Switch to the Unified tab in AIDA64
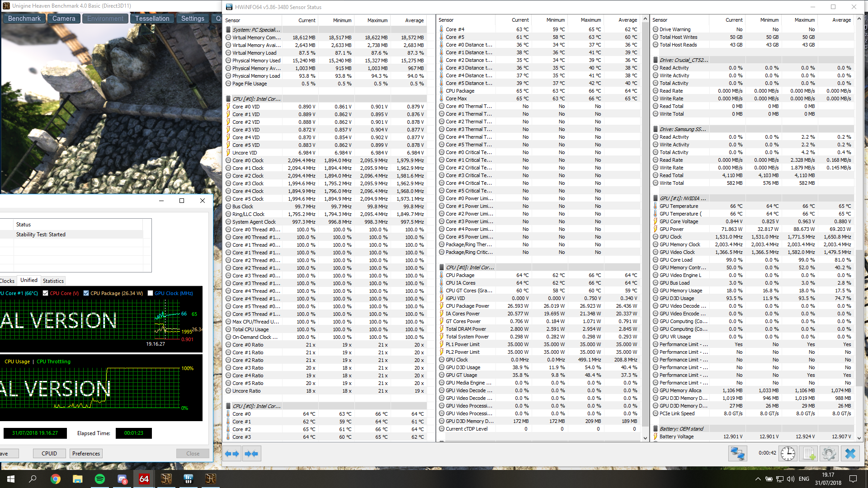Screen dimensions: 868x488 [x=29, y=280]
